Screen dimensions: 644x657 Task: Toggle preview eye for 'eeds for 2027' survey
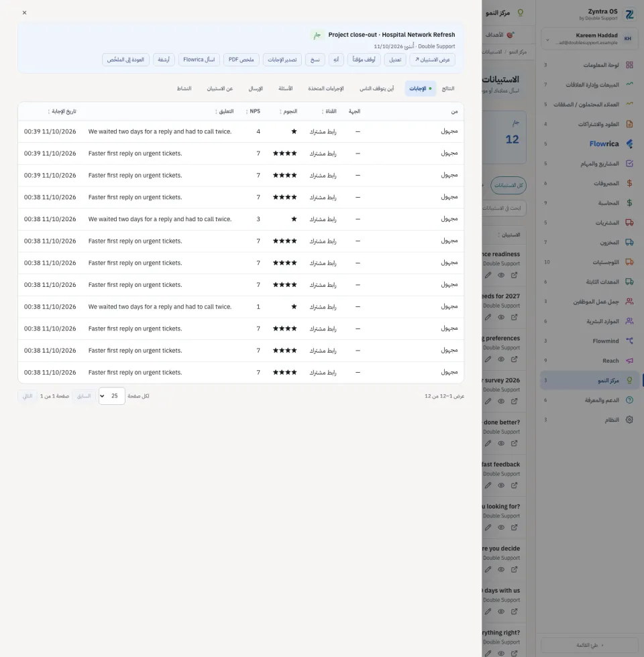point(501,317)
